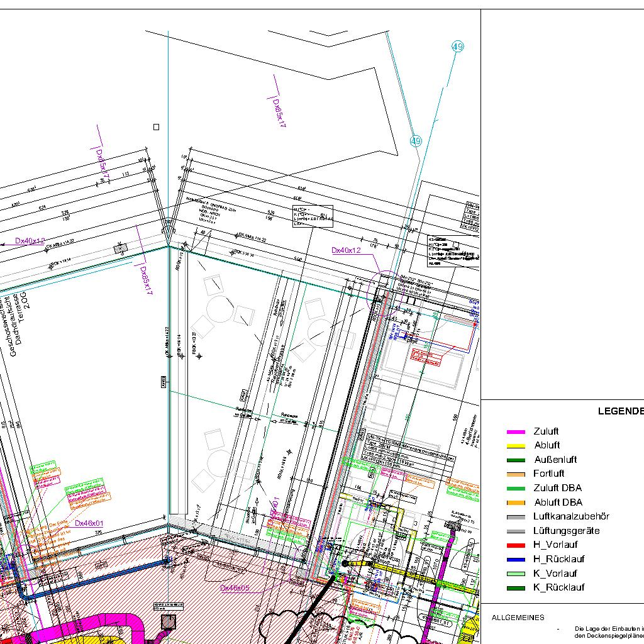Click the magenta Zuluft legend swatch
The height and width of the screenshot is (644, 644).
pyautogui.click(x=516, y=432)
